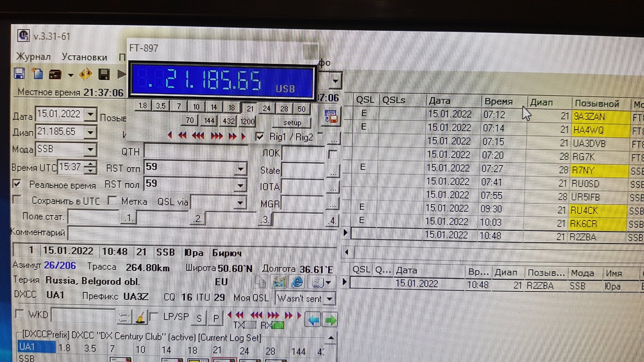This screenshot has width=644, height=362.
Task: Click the setup button in FT-897 panel
Action: click(292, 123)
